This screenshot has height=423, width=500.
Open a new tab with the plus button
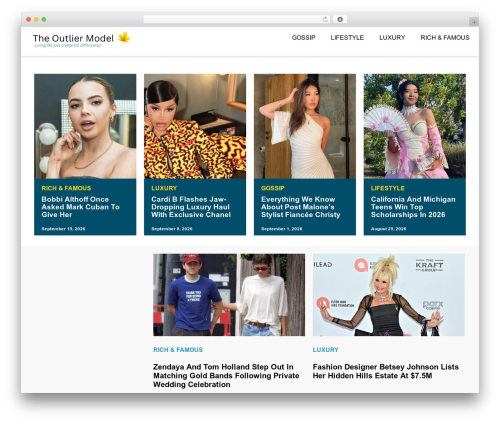coord(474,22)
